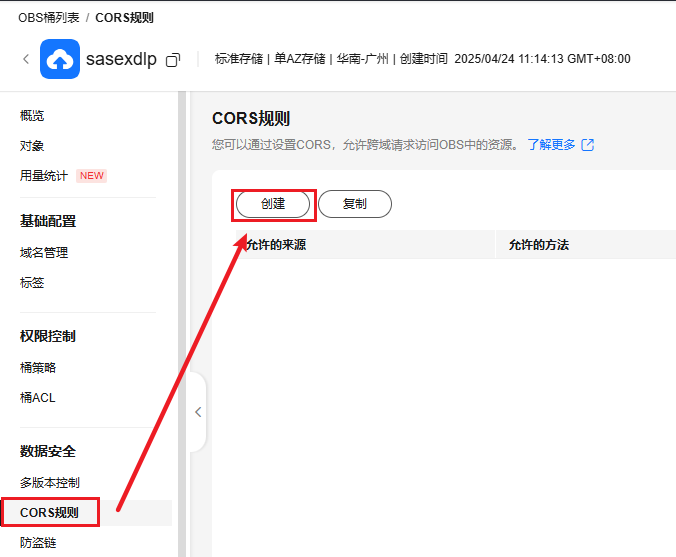The width and height of the screenshot is (676, 557).
Task: Click the 复制 button
Action: (x=354, y=204)
